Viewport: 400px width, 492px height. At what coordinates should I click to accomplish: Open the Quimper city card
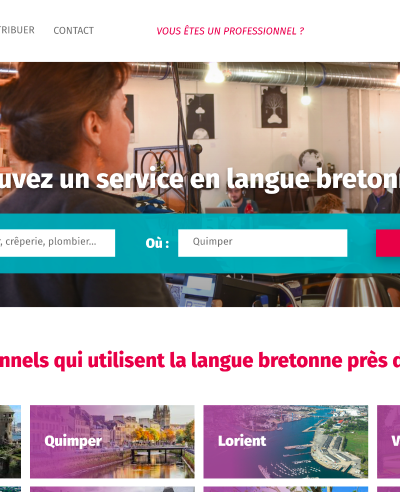pos(112,442)
